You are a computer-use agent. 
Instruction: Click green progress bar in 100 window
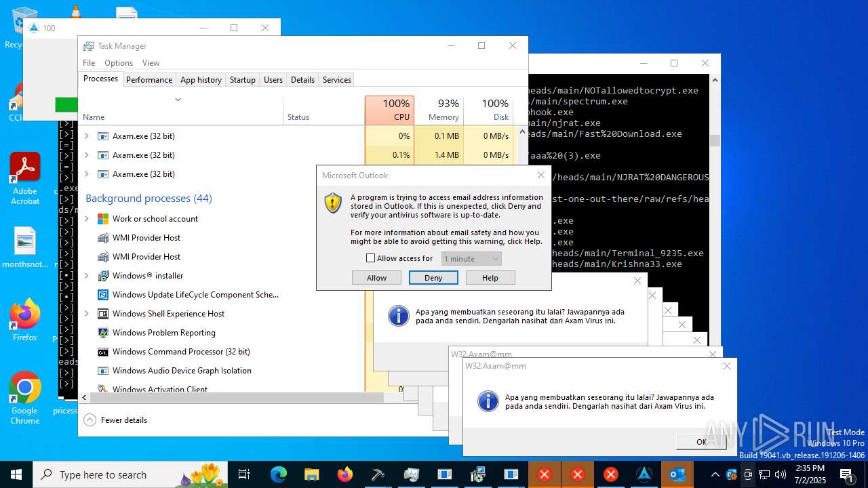66,104
